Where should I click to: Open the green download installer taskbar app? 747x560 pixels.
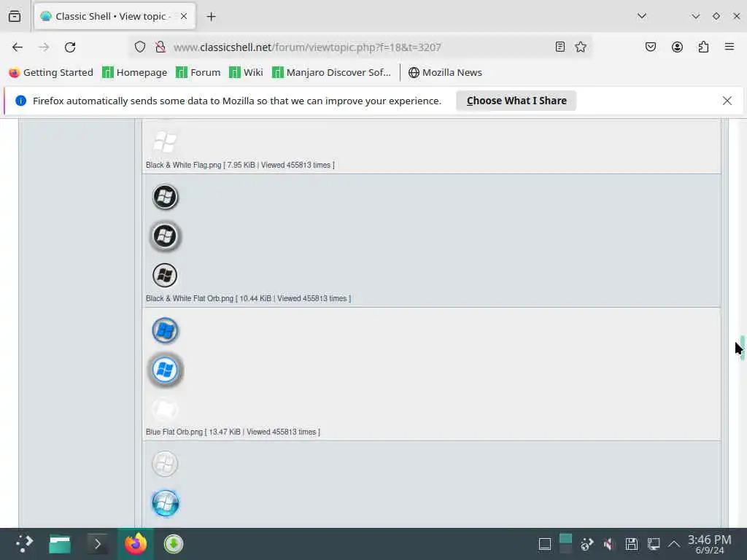(x=174, y=544)
